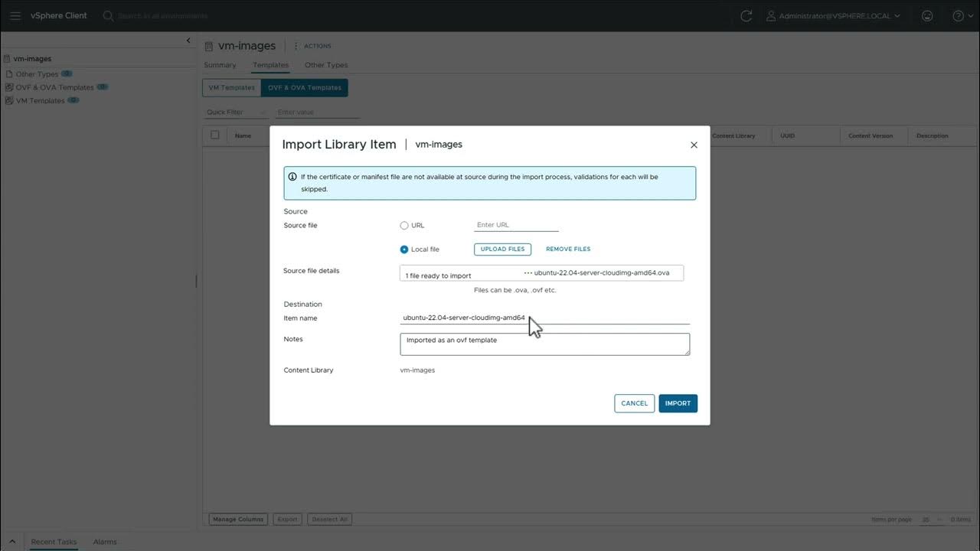The height and width of the screenshot is (551, 980).
Task: Select the OVF & OVA Templates toggle button
Action: click(305, 88)
